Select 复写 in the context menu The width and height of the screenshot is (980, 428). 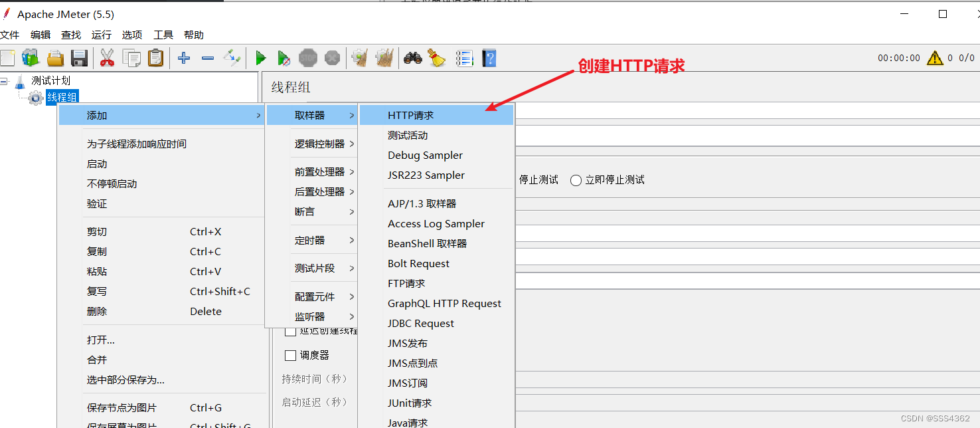click(161, 291)
